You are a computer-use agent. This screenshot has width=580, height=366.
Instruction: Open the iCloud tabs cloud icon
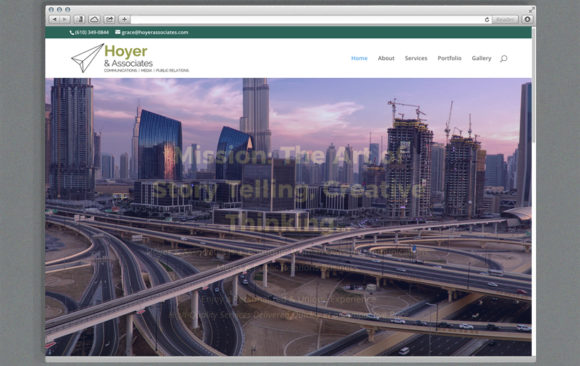tap(94, 19)
